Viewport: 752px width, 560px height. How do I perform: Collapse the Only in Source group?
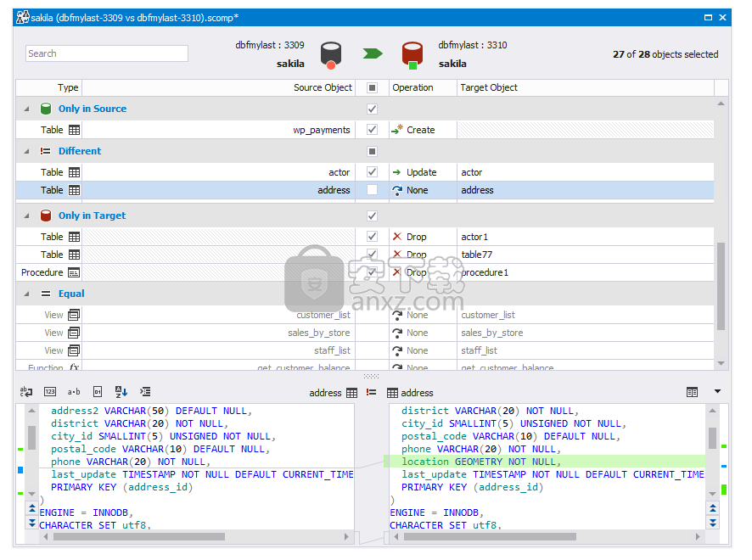click(27, 109)
